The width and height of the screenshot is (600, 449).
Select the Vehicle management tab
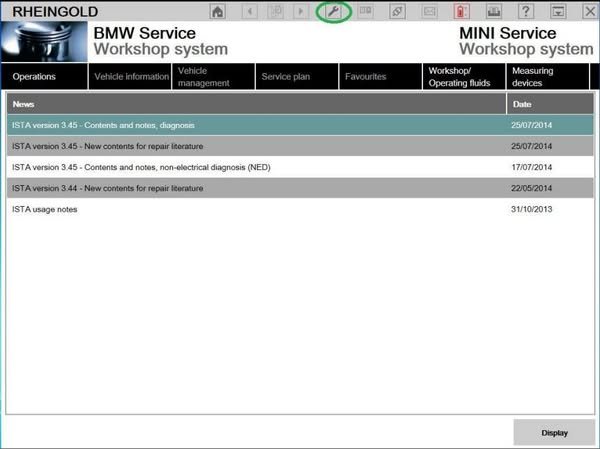point(211,76)
